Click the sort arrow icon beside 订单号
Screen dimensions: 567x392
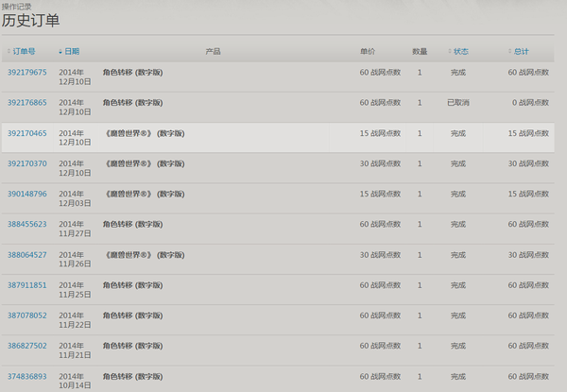tap(9, 51)
